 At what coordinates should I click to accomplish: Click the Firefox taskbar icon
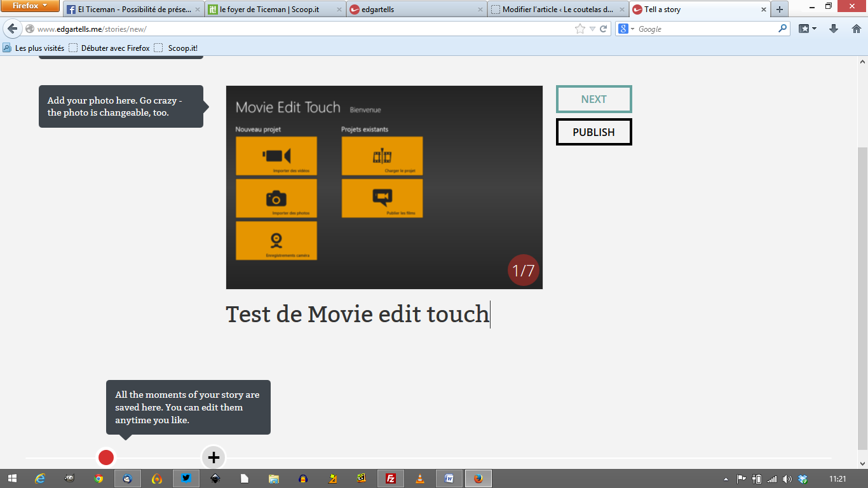(x=478, y=478)
